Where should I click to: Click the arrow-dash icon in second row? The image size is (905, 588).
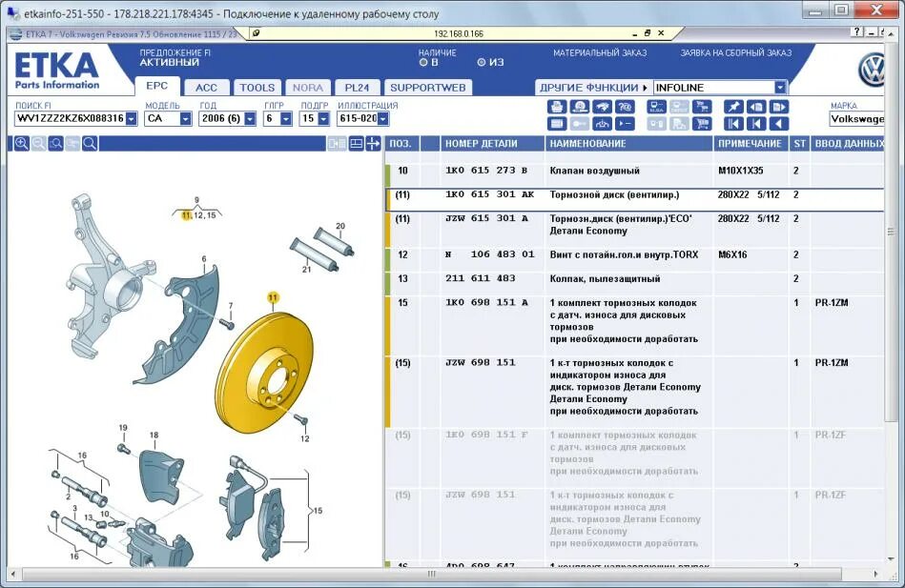tap(625, 124)
